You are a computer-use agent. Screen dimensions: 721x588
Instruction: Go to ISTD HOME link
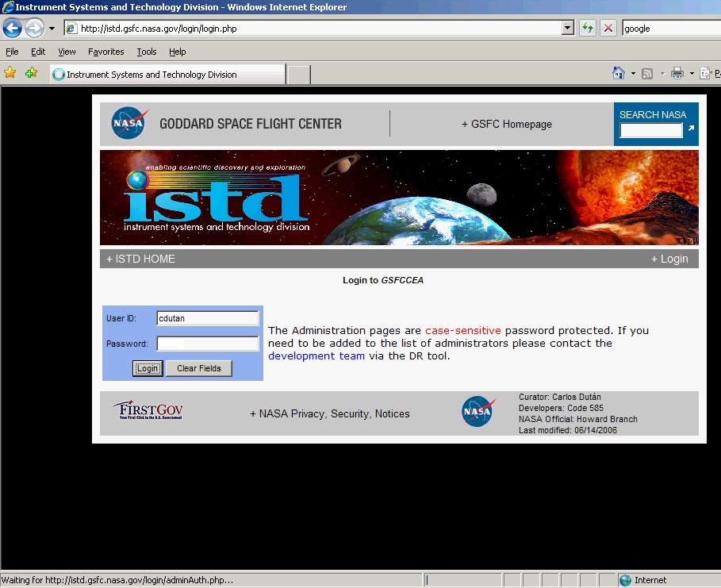click(140, 259)
